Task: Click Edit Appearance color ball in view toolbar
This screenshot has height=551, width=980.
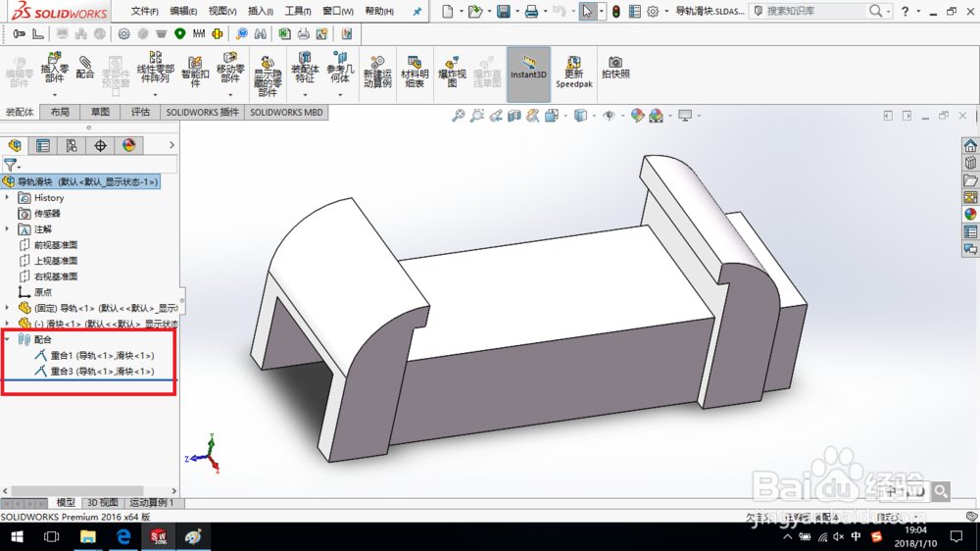Action: [x=638, y=115]
